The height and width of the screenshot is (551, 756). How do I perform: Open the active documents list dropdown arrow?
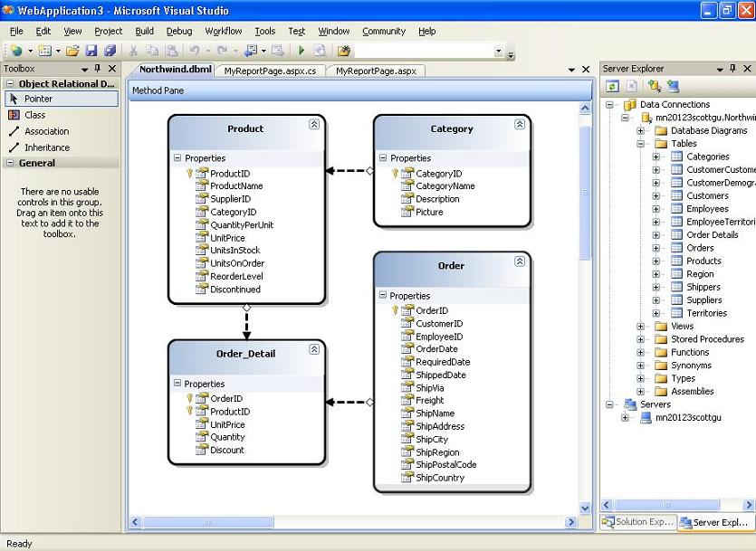tap(572, 70)
